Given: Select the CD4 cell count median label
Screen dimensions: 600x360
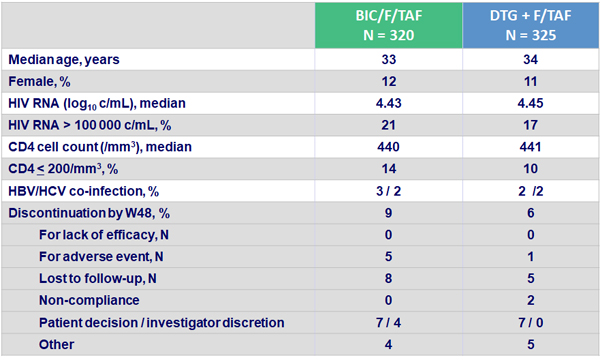Looking at the screenshot, I should 100,147.
